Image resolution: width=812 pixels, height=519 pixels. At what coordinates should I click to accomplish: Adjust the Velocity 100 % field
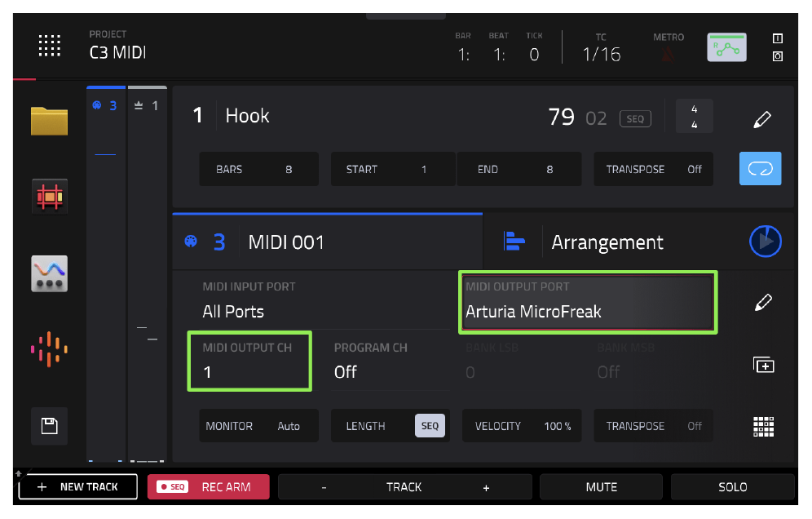click(x=522, y=426)
